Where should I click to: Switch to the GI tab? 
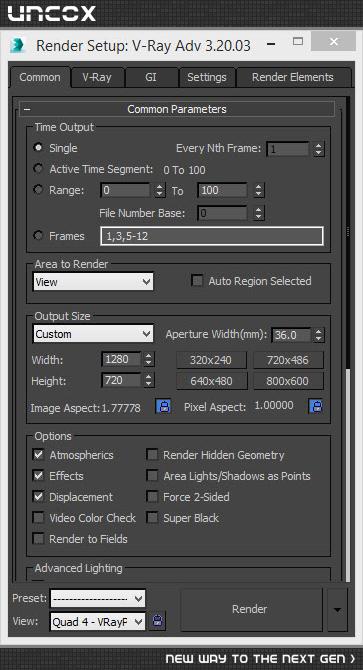tap(151, 77)
